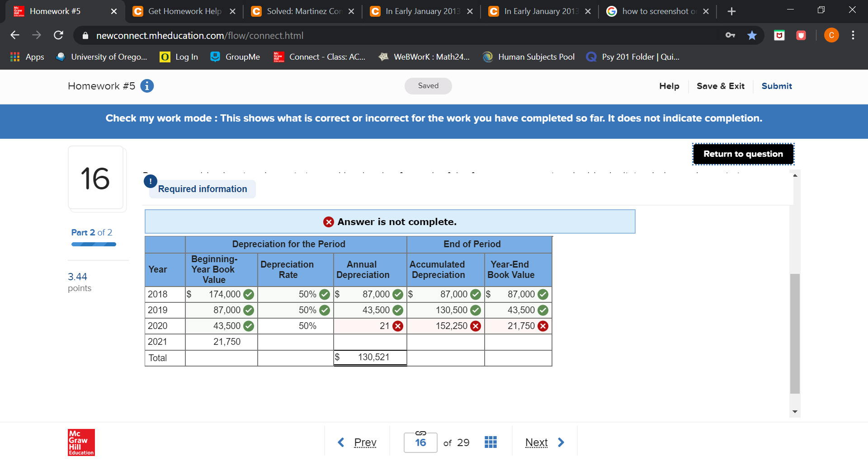Click red X on 2020 year-end book value

tap(543, 326)
